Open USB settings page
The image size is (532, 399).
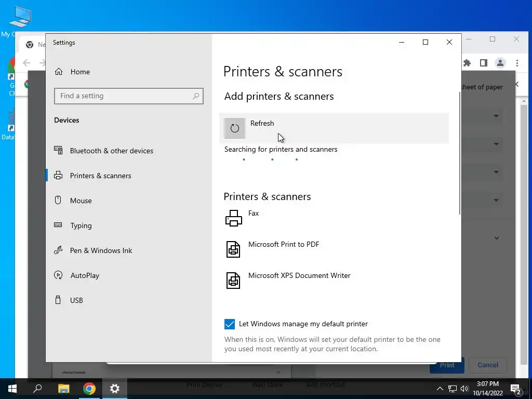[76, 300]
